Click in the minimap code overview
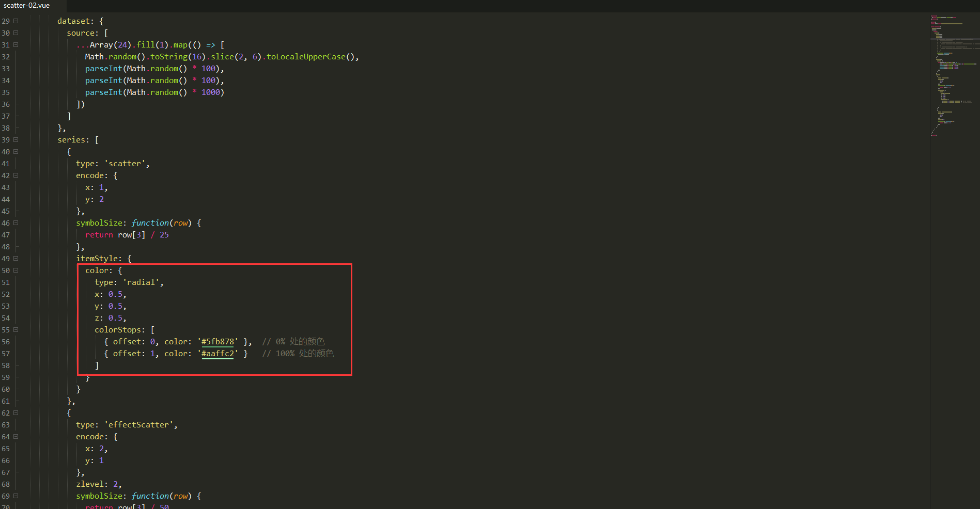 [x=954, y=75]
